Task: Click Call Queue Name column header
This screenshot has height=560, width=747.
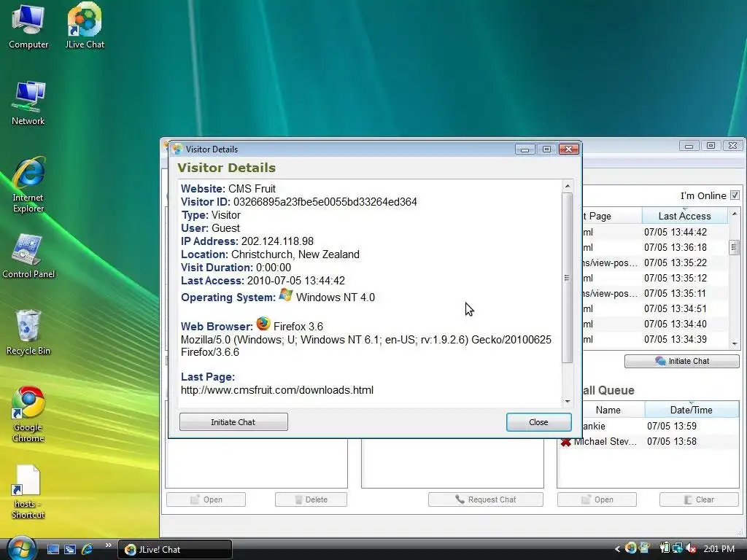Action: click(x=608, y=410)
